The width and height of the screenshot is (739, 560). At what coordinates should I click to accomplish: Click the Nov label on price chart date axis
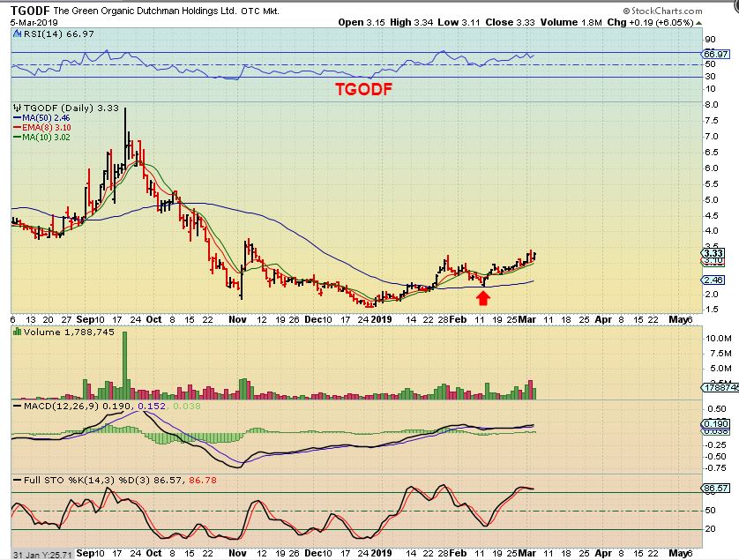point(237,319)
